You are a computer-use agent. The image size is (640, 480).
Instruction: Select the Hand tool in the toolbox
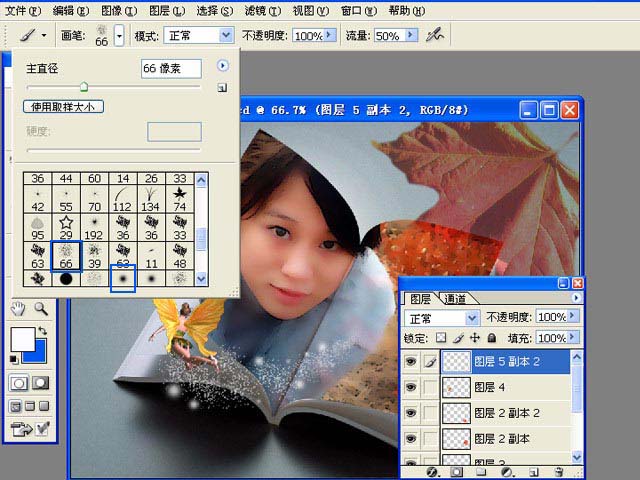tap(16, 309)
